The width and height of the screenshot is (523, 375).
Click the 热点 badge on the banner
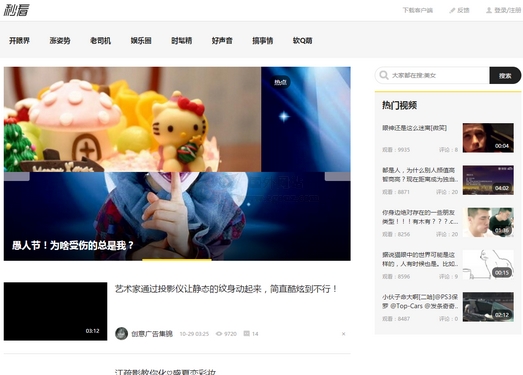(280, 82)
